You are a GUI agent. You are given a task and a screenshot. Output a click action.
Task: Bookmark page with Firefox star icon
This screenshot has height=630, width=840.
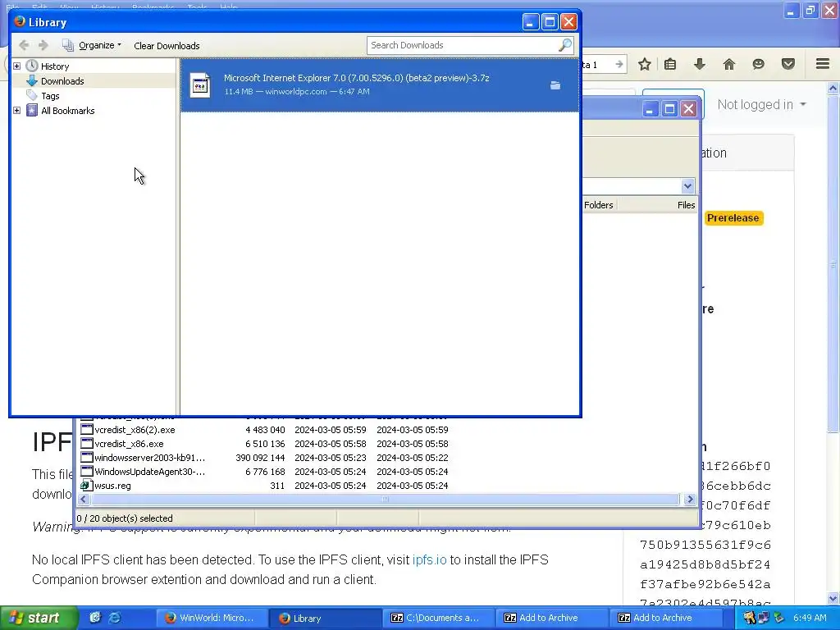[x=645, y=64]
